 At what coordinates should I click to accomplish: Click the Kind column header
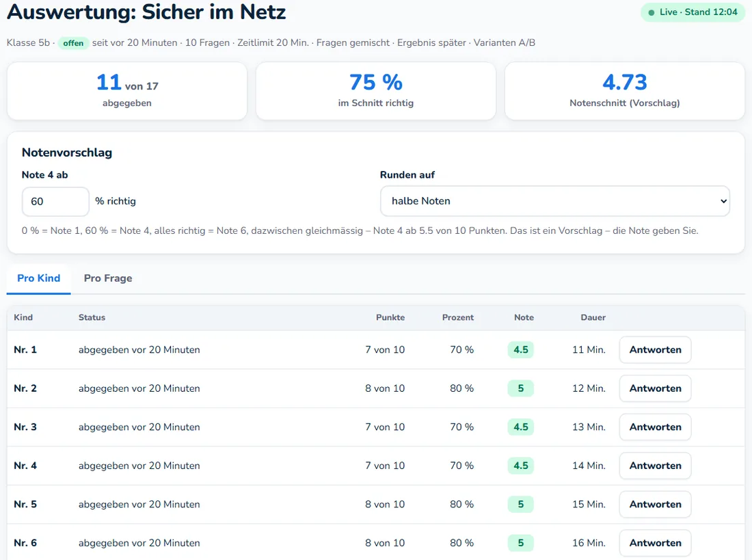[x=23, y=317]
